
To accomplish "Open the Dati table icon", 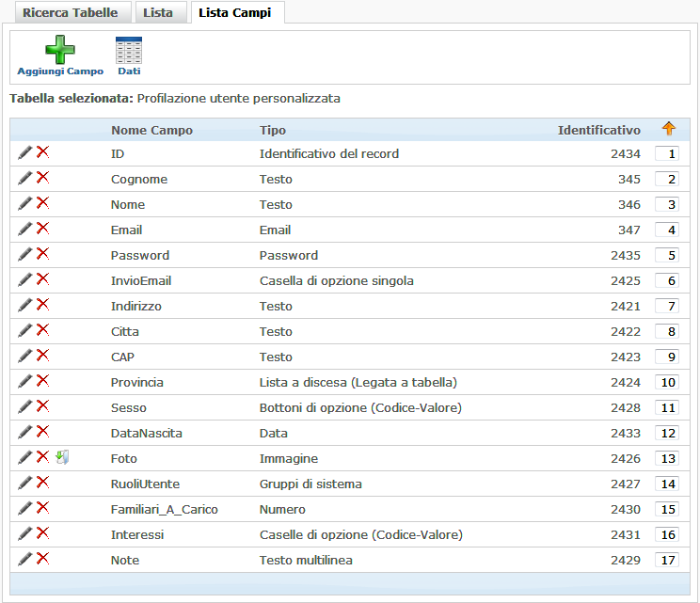I will tap(129, 50).
